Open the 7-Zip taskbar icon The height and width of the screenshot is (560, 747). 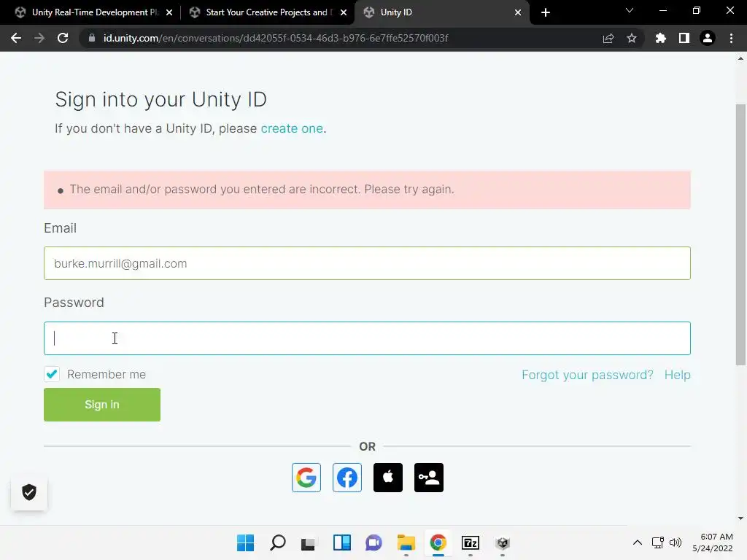coord(471,542)
